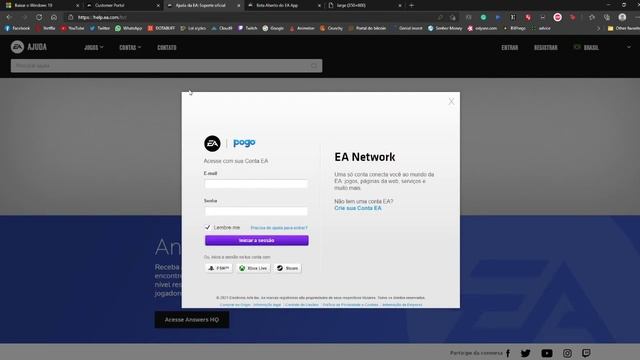The image size is (640, 360).
Task: Open EA Twitter page from footer icon
Action: 526,353
